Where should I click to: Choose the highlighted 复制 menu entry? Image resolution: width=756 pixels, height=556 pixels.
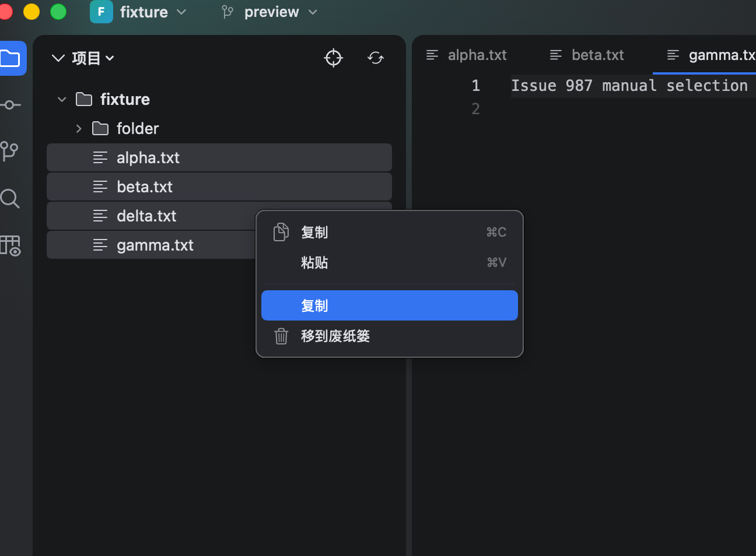[x=390, y=305]
